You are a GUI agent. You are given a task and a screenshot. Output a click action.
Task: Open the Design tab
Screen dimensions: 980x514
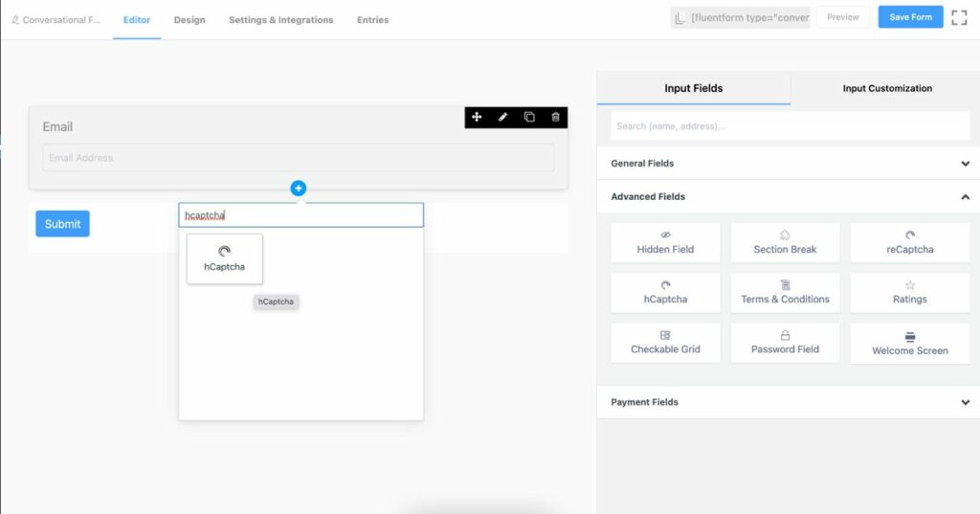[189, 20]
